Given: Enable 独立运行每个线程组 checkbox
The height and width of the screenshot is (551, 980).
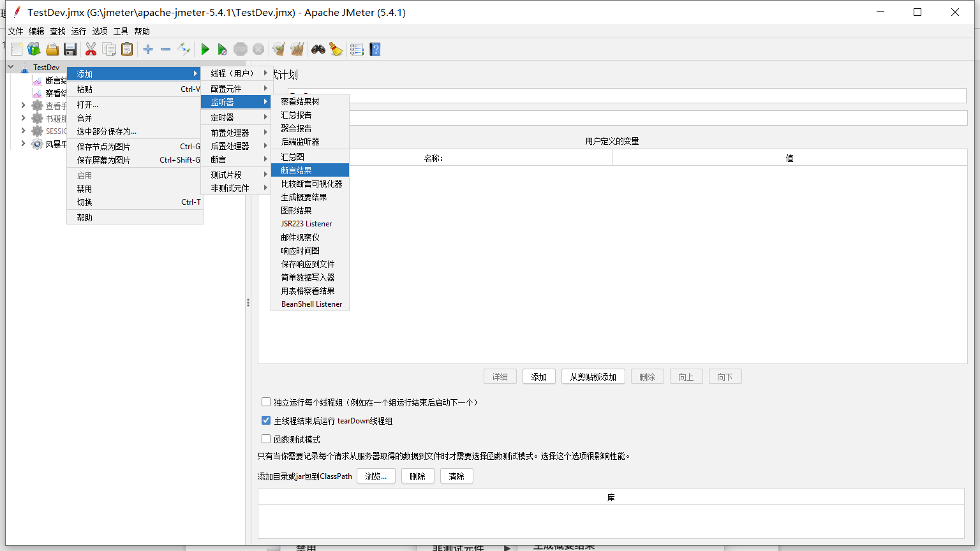Looking at the screenshot, I should coord(266,402).
